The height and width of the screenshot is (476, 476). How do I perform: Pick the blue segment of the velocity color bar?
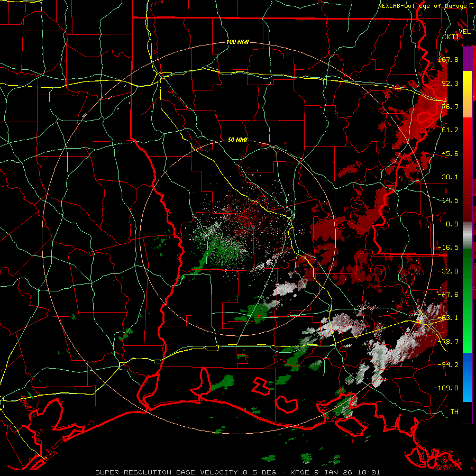point(467,377)
